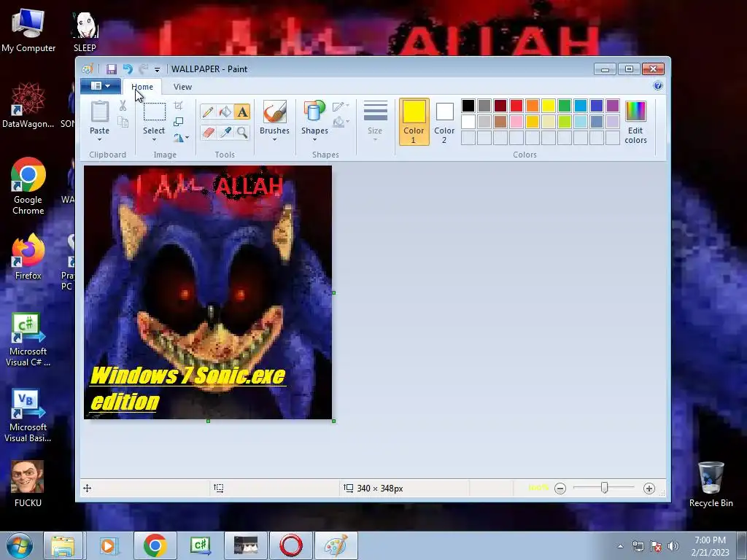Screen dimensions: 747x560
Task: Pick the pink color swatch
Action: [x=516, y=122]
